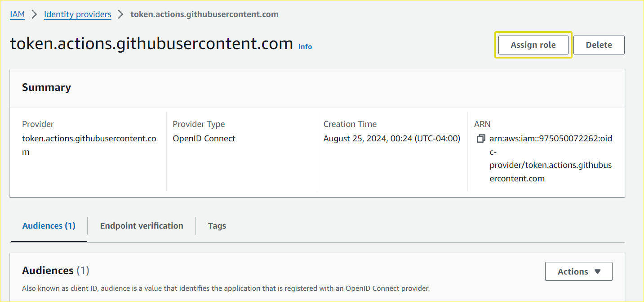Click the Assign role button

click(533, 45)
